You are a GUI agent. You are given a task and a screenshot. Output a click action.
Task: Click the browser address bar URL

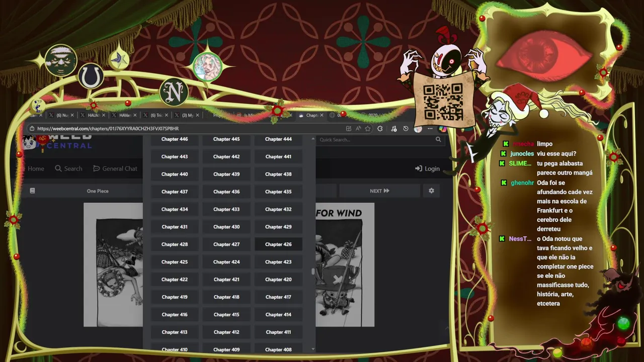click(x=108, y=129)
